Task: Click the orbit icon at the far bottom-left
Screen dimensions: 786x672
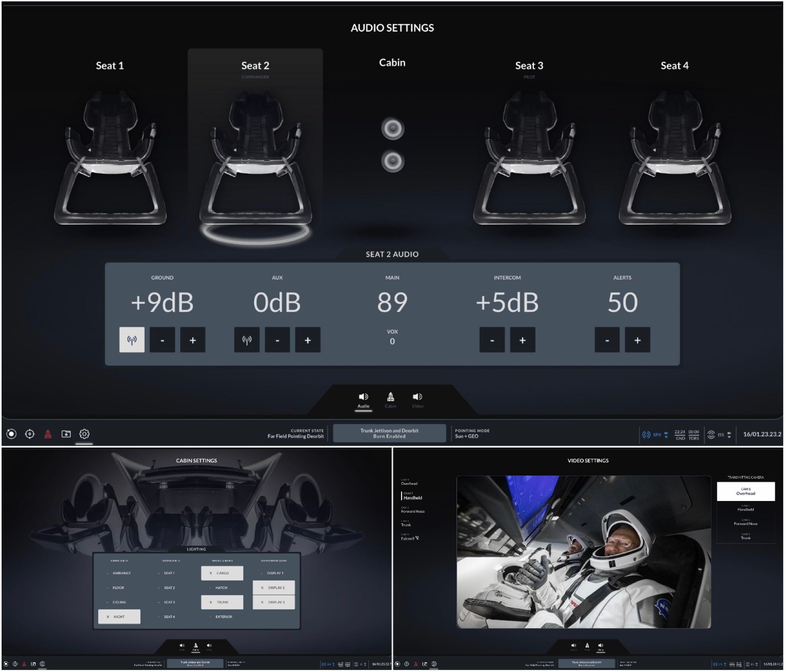Action: [12, 435]
